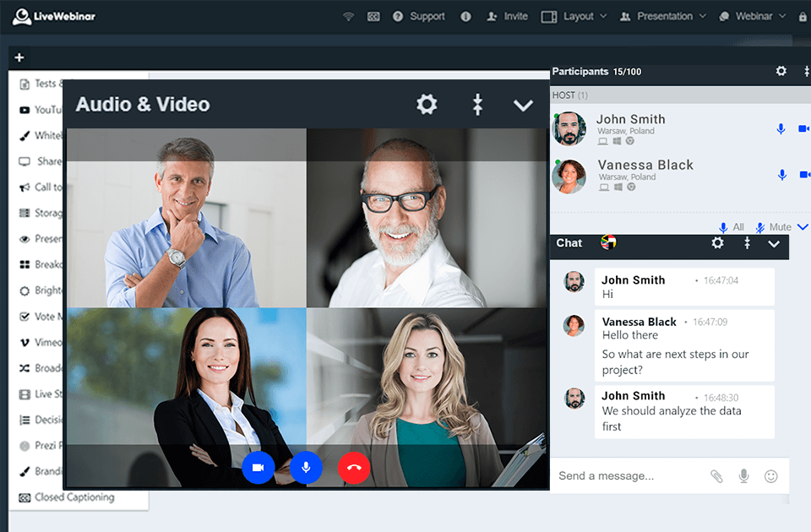Toggle your camera in the call controls
Image resolution: width=811 pixels, height=532 pixels.
(x=258, y=468)
